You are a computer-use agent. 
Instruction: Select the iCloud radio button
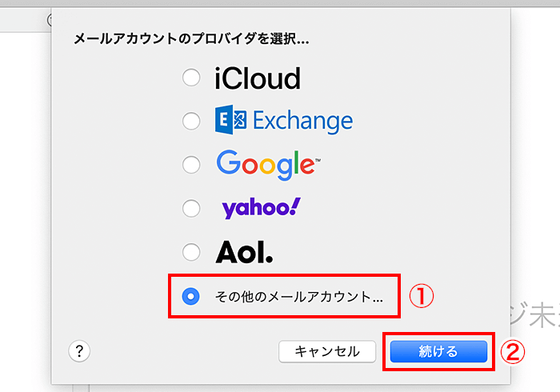[x=191, y=78]
